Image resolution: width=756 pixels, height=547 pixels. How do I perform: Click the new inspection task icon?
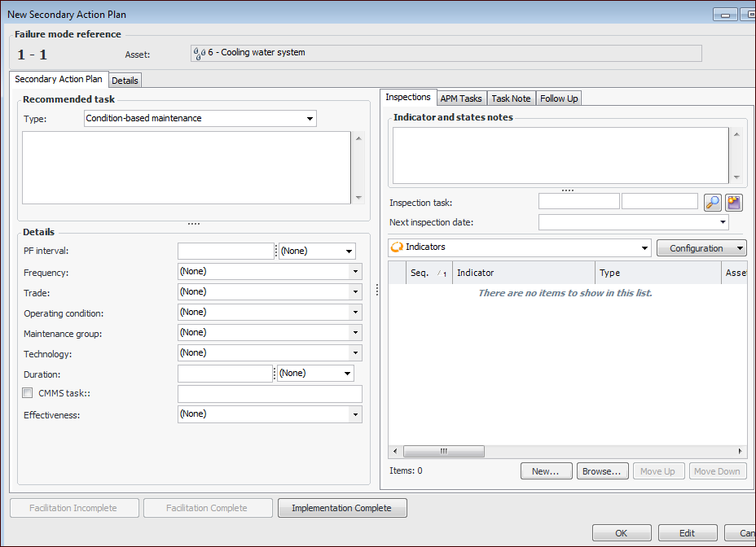[x=734, y=203]
